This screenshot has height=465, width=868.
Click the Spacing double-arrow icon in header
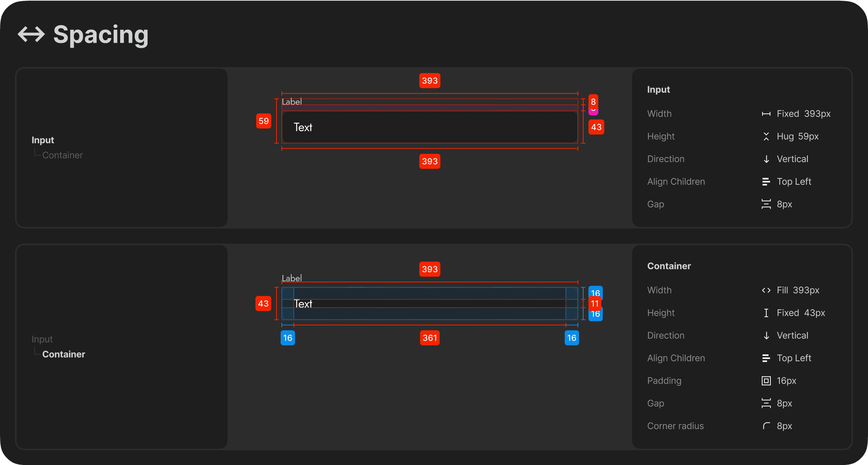coord(31,34)
